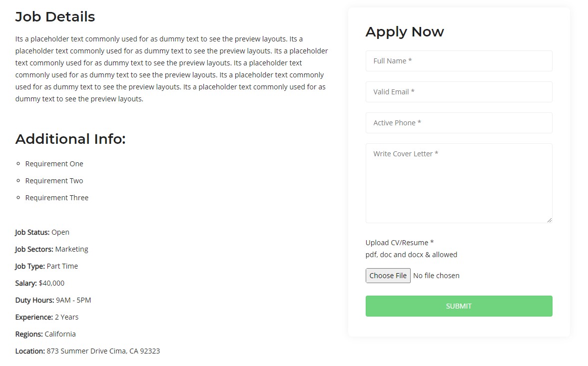588x366 pixels.
Task: Select the Active Phone field
Action: [x=459, y=123]
